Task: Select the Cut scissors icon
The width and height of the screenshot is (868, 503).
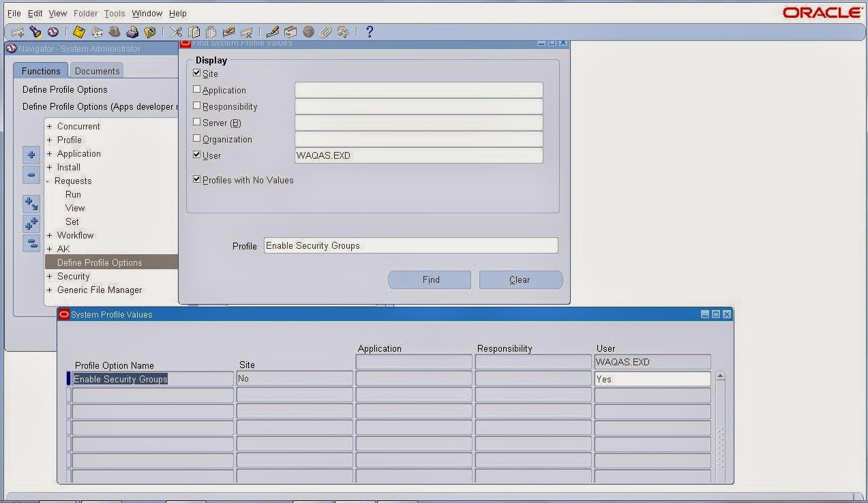Action: tap(176, 31)
